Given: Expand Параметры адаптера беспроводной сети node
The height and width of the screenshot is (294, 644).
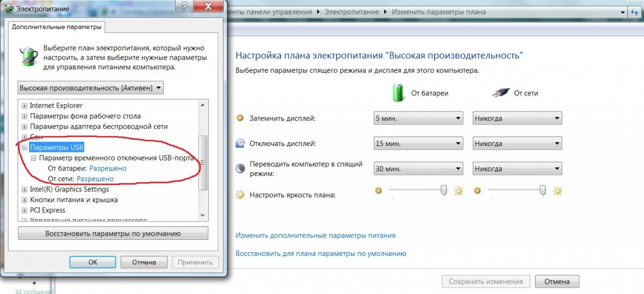Looking at the screenshot, I should click(24, 127).
